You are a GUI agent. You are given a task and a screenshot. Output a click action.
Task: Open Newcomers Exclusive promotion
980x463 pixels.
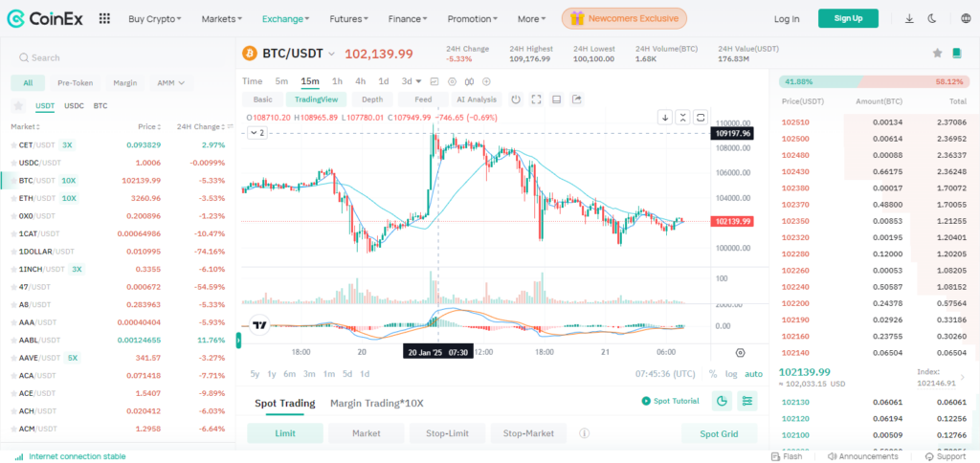pos(624,19)
